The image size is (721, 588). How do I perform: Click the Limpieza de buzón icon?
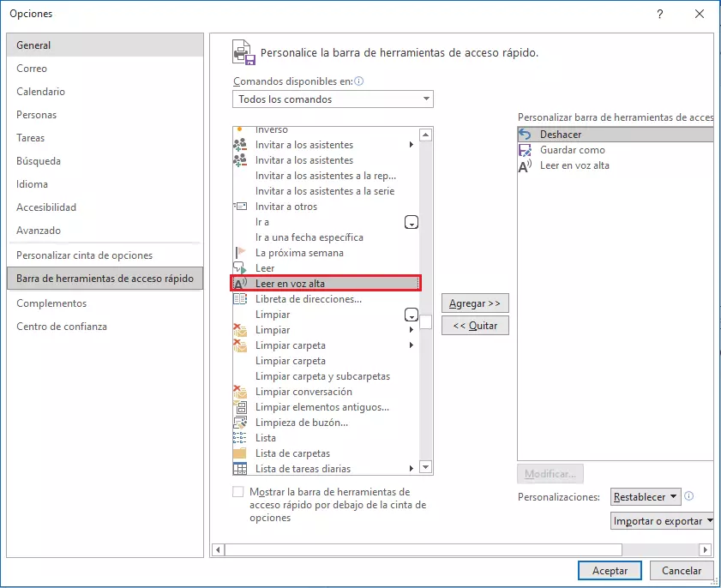240,423
